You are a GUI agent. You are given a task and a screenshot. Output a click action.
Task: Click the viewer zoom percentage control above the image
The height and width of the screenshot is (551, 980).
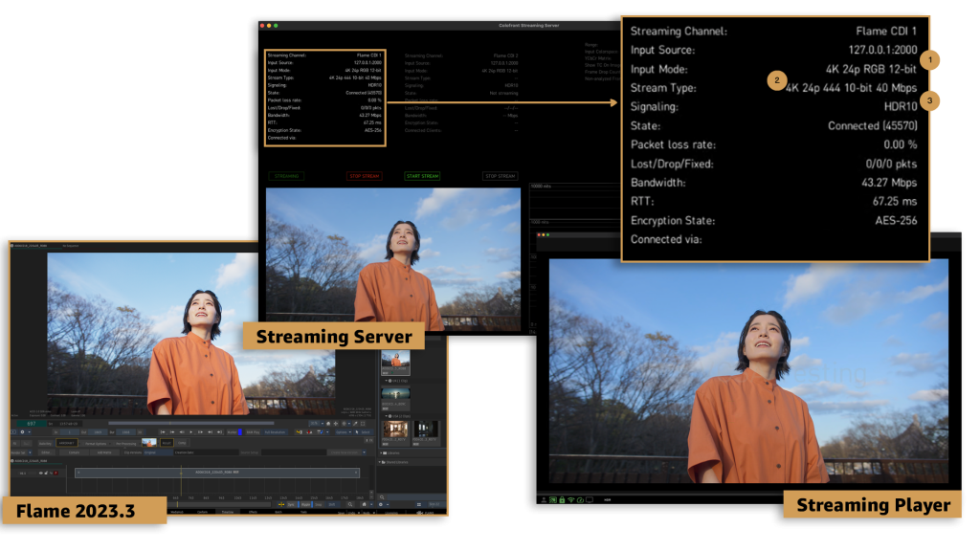pyautogui.click(x=313, y=423)
